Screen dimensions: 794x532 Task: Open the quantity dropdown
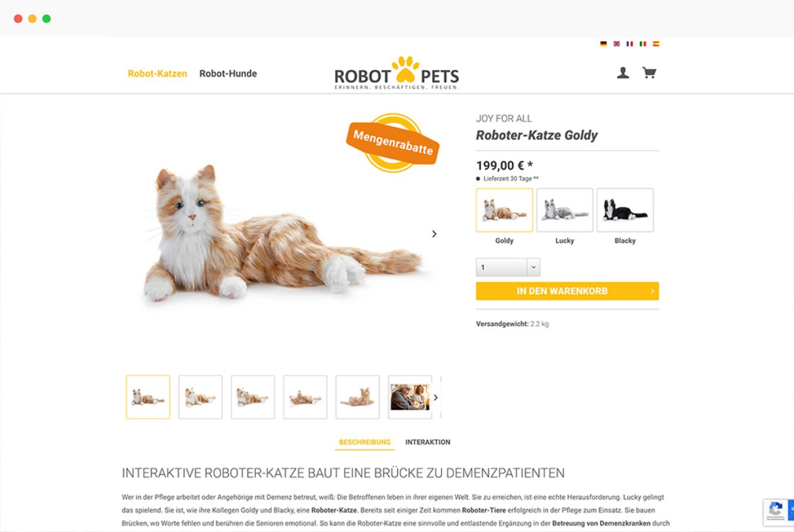(508, 267)
